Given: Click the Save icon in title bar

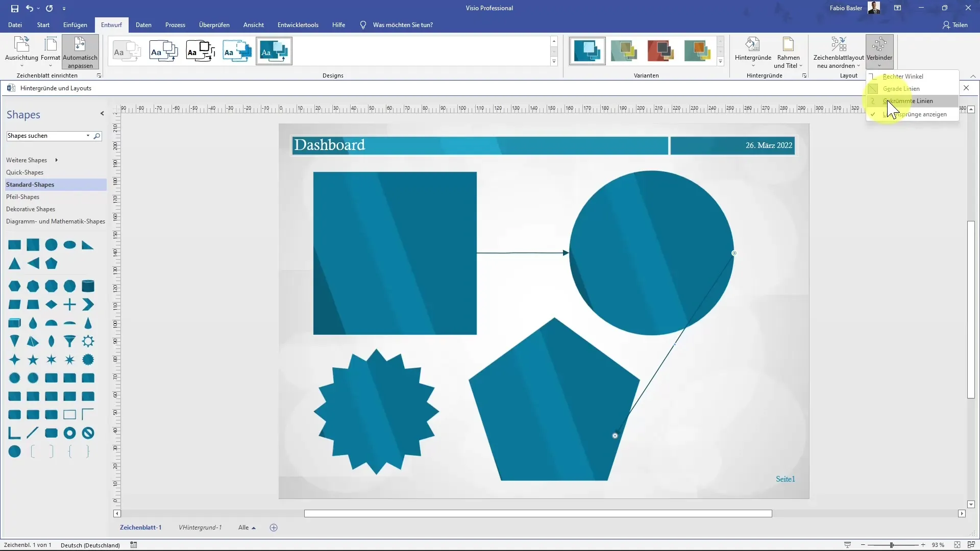Looking at the screenshot, I should click(15, 8).
